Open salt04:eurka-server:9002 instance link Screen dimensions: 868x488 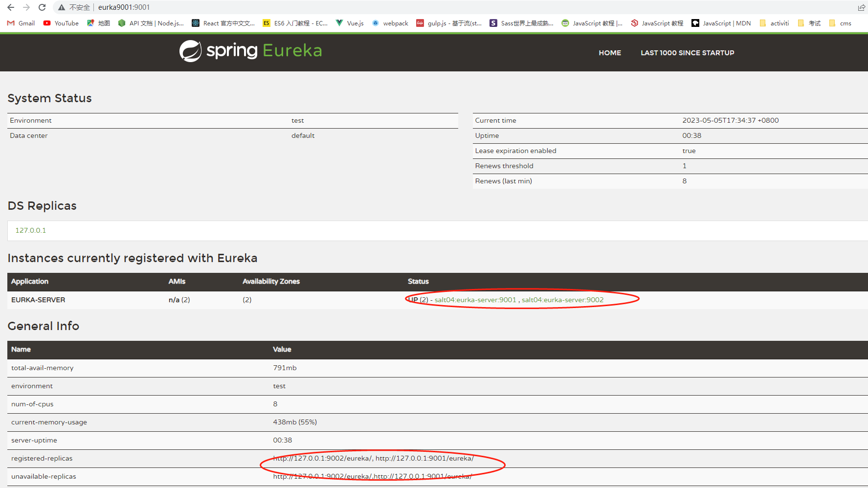[562, 300]
